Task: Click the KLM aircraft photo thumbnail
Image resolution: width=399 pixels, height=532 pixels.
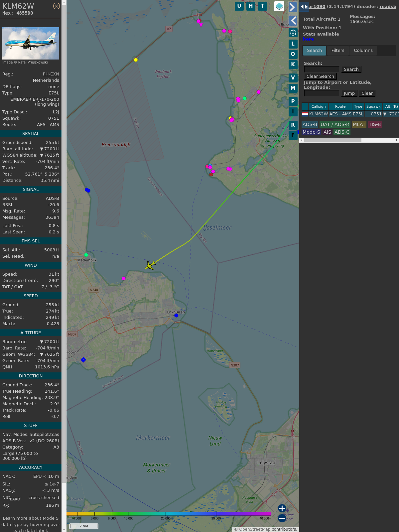Action: click(31, 43)
